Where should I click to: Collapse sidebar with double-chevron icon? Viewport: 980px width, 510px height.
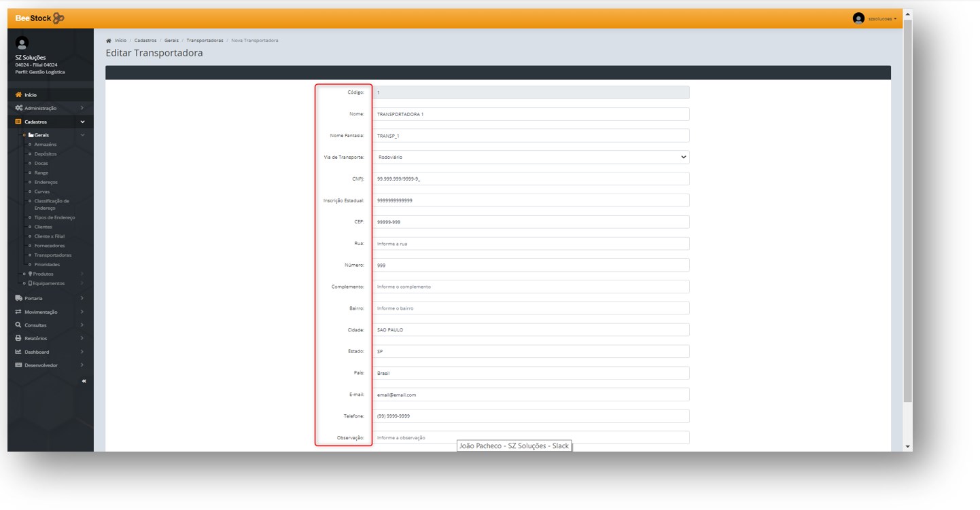tap(84, 382)
